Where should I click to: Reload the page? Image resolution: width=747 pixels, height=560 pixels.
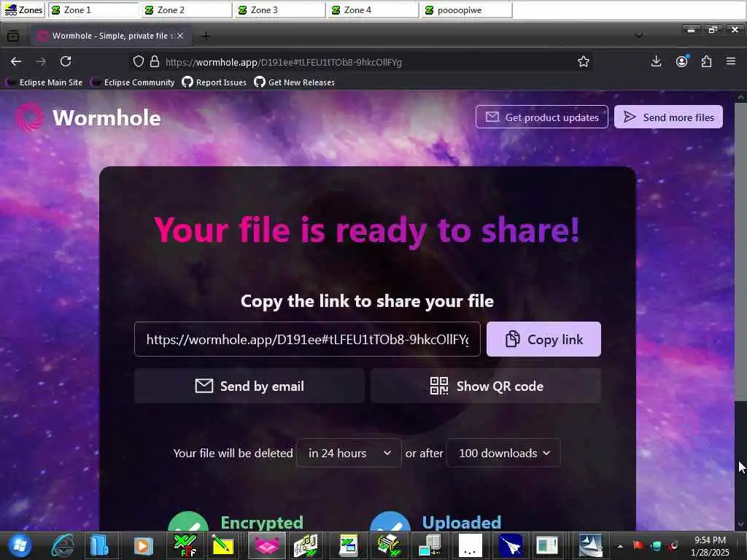(x=66, y=61)
